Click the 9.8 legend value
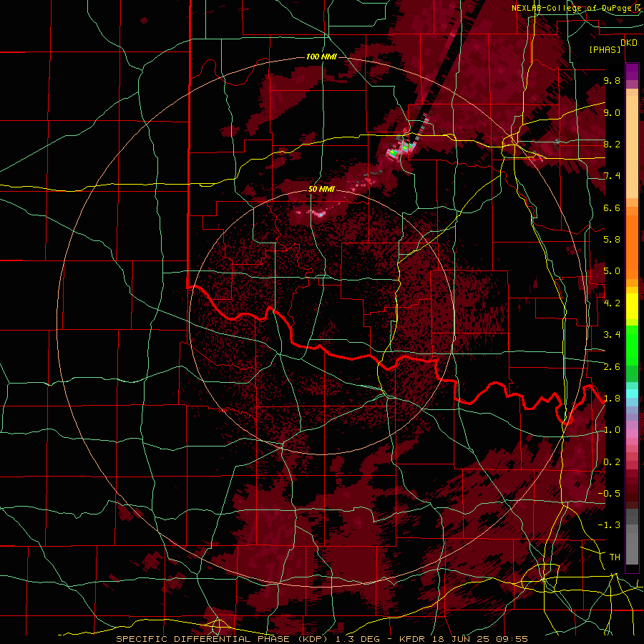Image resolution: width=644 pixels, height=644 pixels. (612, 80)
